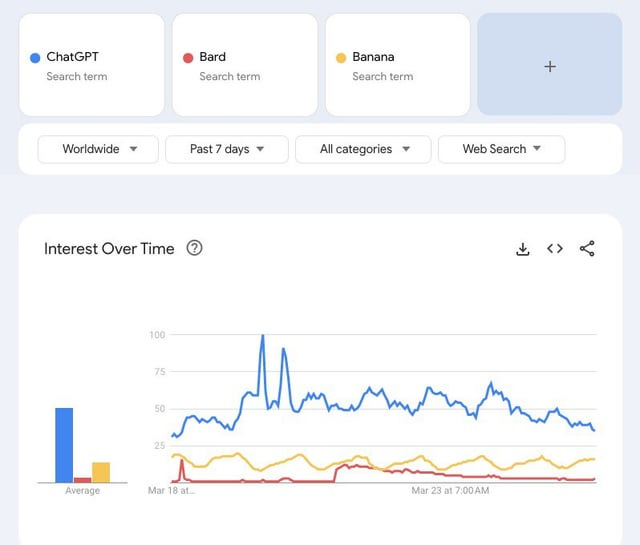Open the Web Search type dropdown

(502, 149)
